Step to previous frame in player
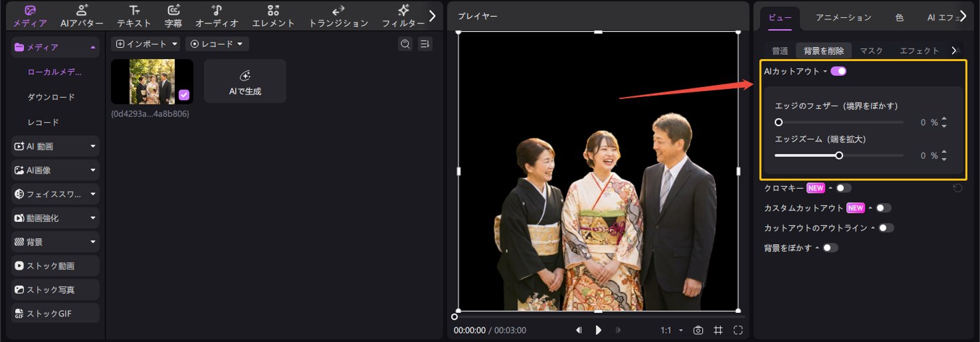 pos(579,330)
